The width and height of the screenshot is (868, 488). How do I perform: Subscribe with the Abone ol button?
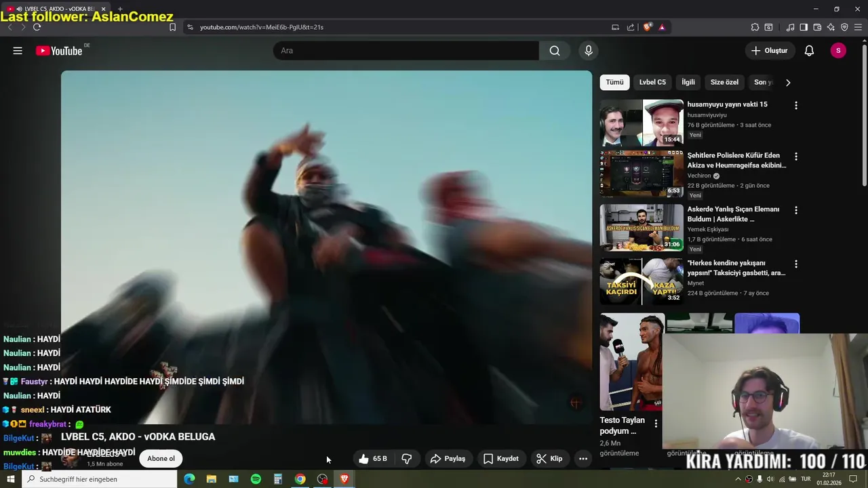161,459
